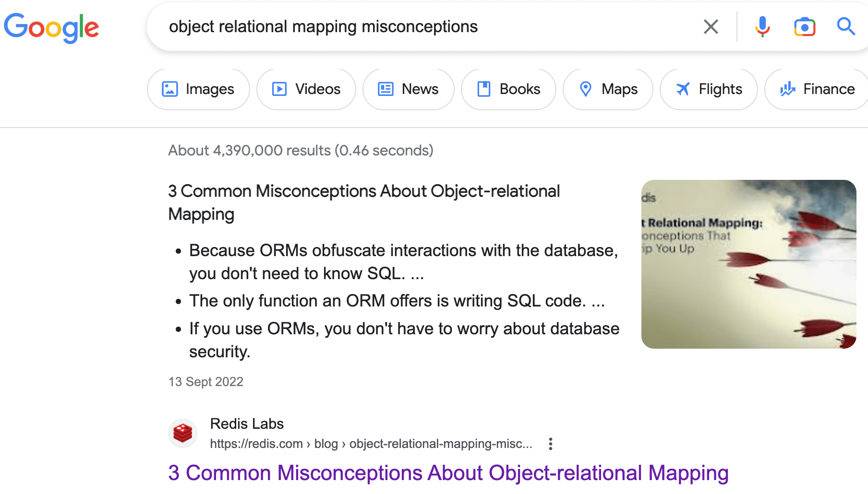Click the magnifying glass search button

[845, 27]
